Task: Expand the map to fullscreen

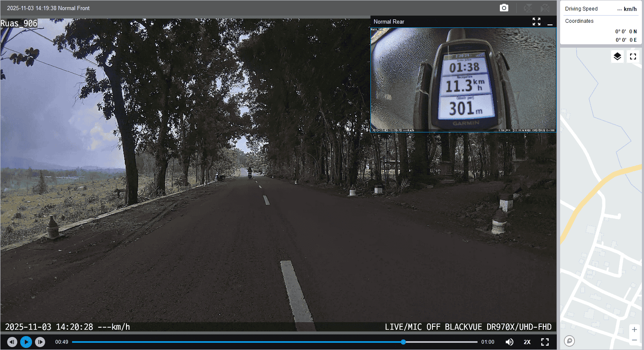Action: pyautogui.click(x=633, y=57)
